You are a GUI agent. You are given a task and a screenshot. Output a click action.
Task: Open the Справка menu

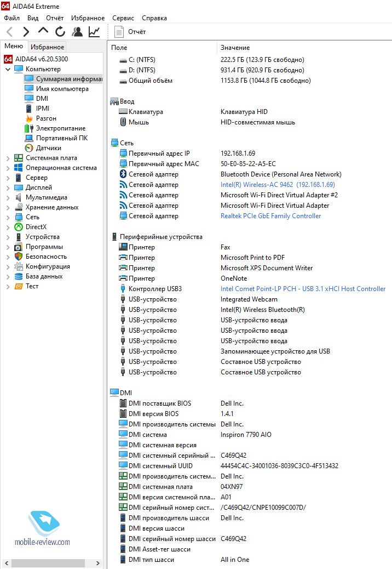click(154, 18)
